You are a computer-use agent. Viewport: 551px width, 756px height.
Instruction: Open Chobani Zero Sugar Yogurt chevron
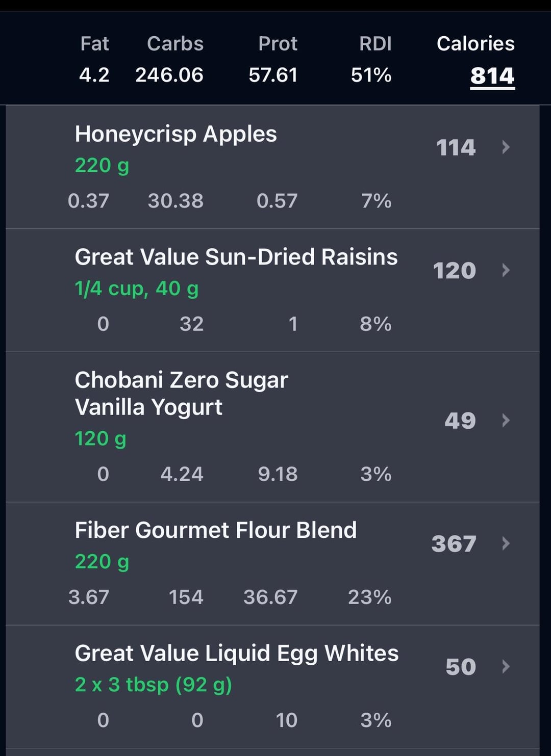pyautogui.click(x=506, y=421)
